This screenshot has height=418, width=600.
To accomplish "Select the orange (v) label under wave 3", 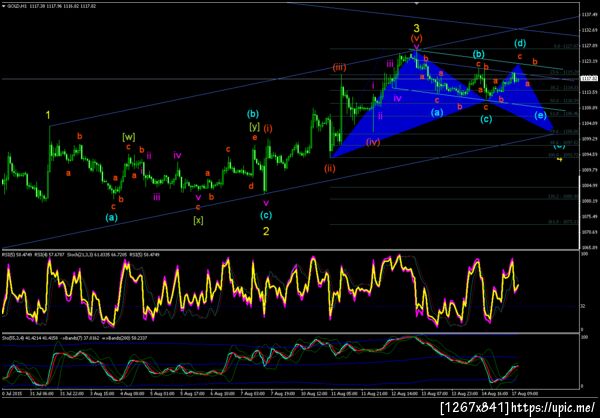I will tap(416, 38).
